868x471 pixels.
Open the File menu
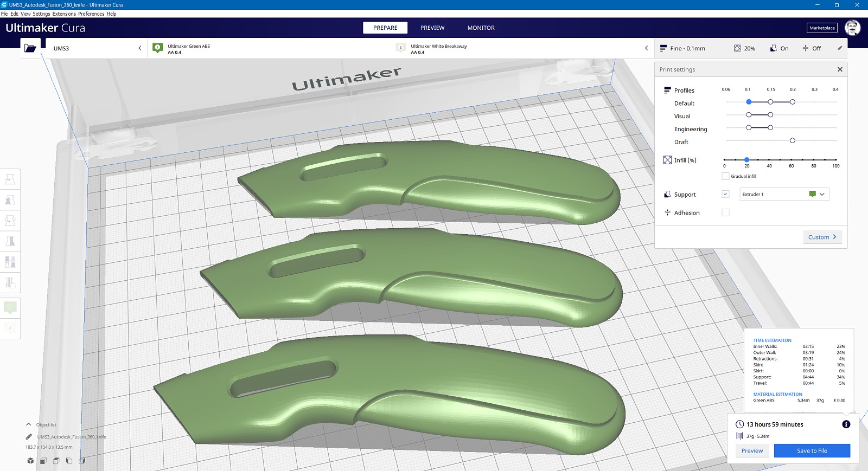click(x=4, y=14)
